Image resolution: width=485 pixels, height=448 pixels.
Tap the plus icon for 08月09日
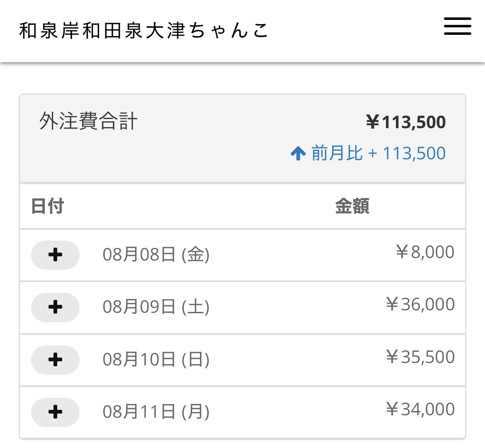click(55, 307)
